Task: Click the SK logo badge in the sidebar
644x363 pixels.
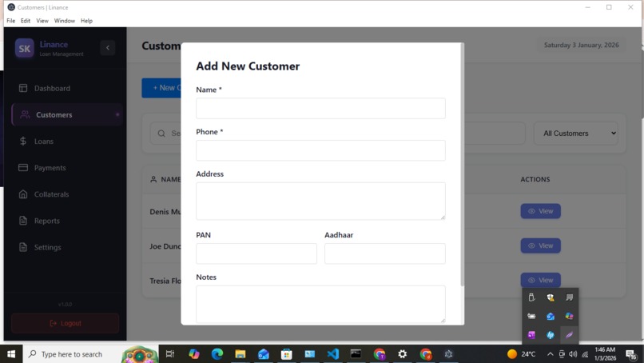Action: tap(25, 49)
